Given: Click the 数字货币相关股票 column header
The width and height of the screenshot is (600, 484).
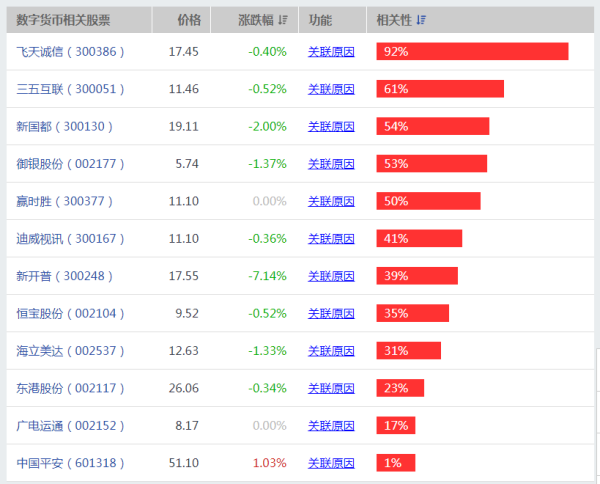Looking at the screenshot, I should click(x=79, y=20).
